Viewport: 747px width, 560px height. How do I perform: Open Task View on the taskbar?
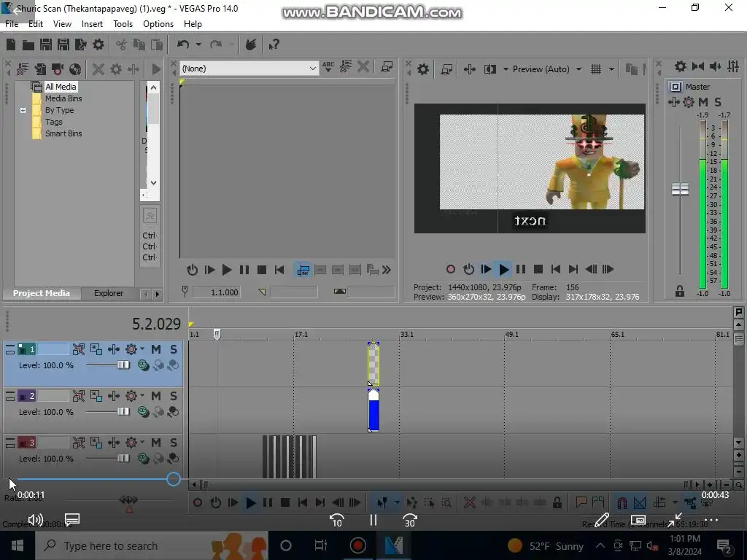pos(321,545)
